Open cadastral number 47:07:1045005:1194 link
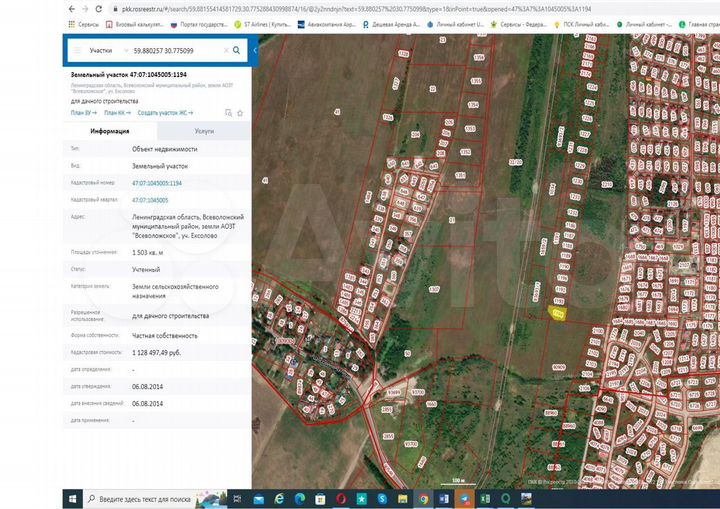The width and height of the screenshot is (720, 509). (x=156, y=183)
